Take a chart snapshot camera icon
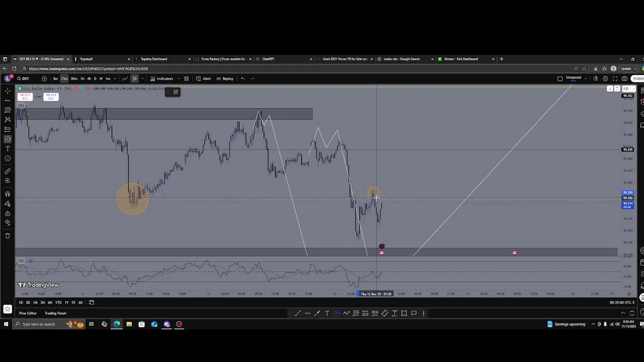Screen dimensions: 644x362 pos(624,78)
